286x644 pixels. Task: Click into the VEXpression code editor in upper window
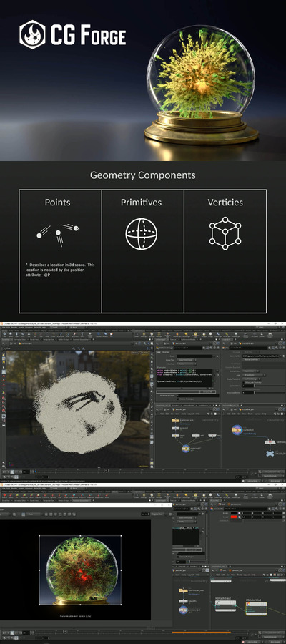(x=184, y=378)
